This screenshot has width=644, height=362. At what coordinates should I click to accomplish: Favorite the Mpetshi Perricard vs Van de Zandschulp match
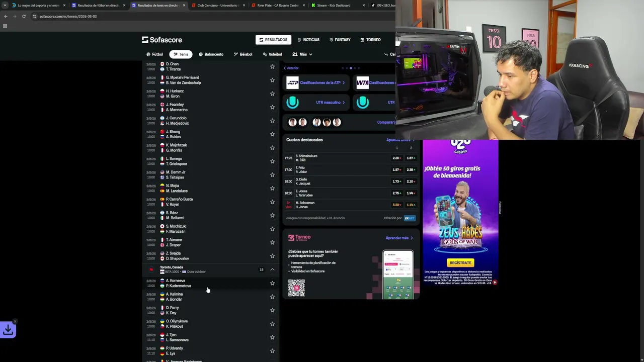pos(272,80)
